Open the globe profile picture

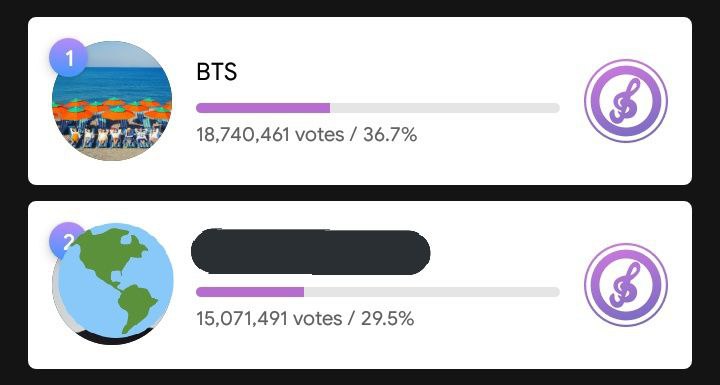click(113, 284)
